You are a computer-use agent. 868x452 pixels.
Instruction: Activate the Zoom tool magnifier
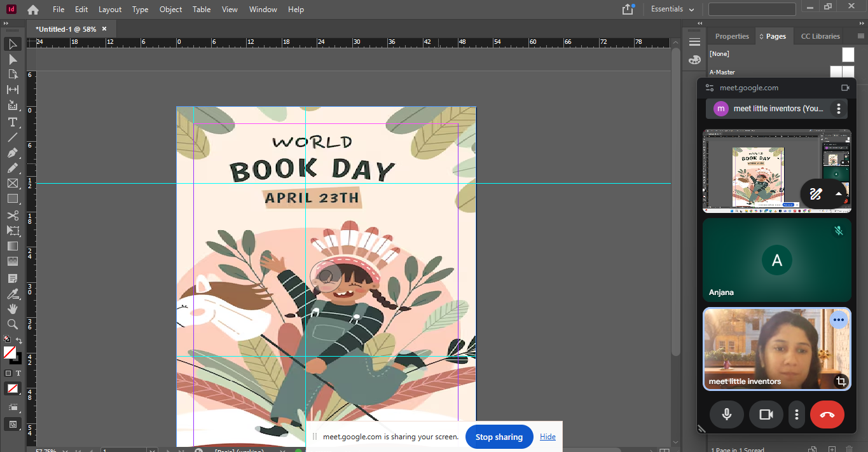click(x=12, y=324)
